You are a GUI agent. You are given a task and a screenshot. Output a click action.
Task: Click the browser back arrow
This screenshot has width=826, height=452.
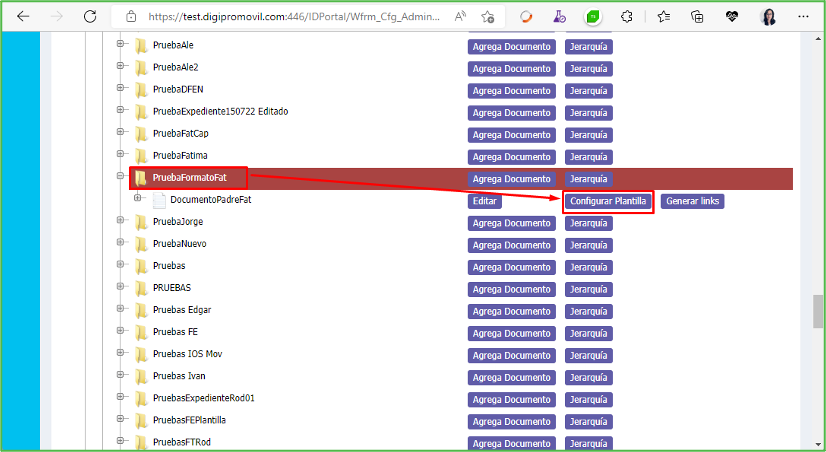(x=23, y=17)
